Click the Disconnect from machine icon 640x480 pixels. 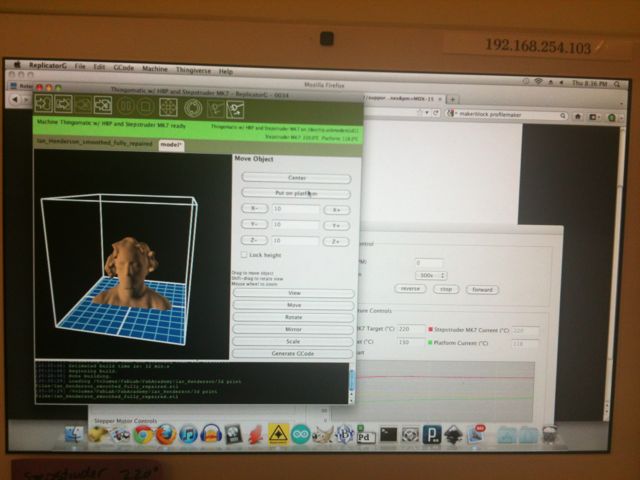click(x=235, y=109)
